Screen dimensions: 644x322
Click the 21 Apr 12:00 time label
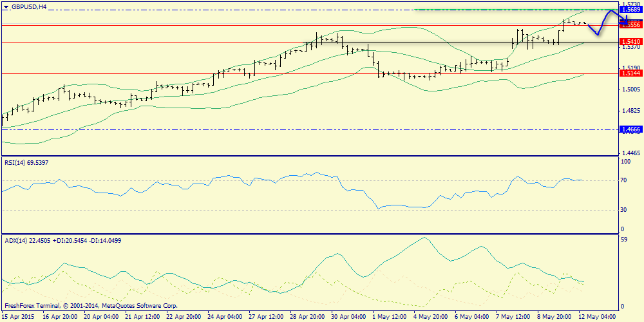[141, 317]
